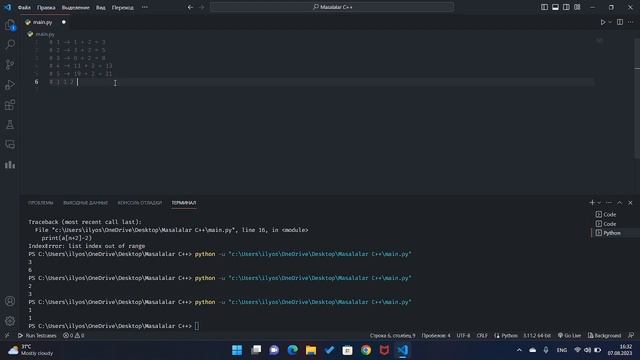The height and width of the screenshot is (360, 640).
Task: Pick interpreter 3.11.2 64-bit
Action: click(537, 336)
